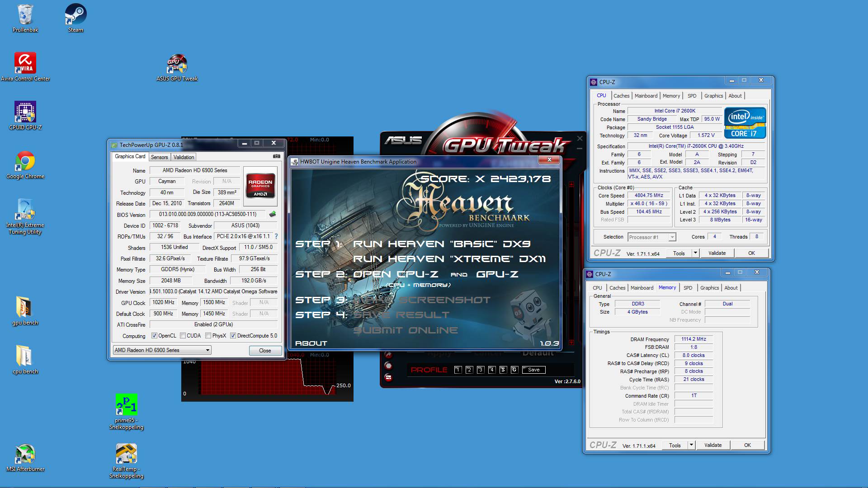Click GPU-Z link in Heaven step 2
Image resolution: width=868 pixels, height=488 pixels.
click(497, 274)
